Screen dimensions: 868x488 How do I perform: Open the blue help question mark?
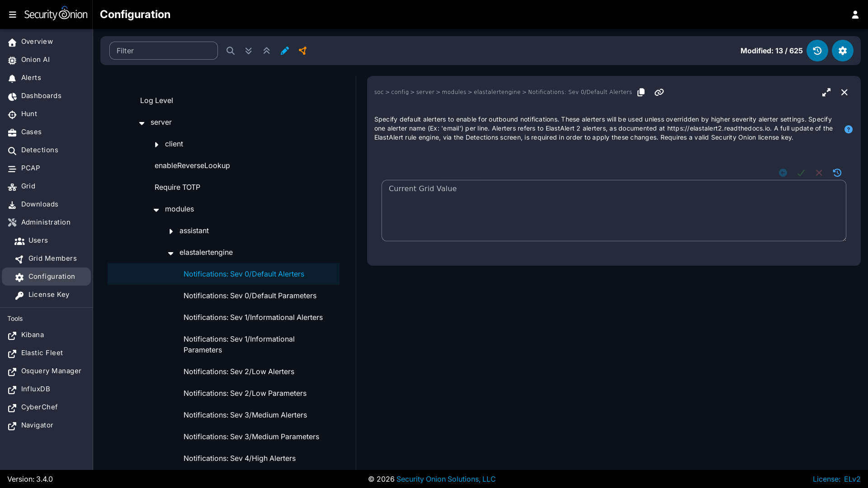[x=849, y=129]
